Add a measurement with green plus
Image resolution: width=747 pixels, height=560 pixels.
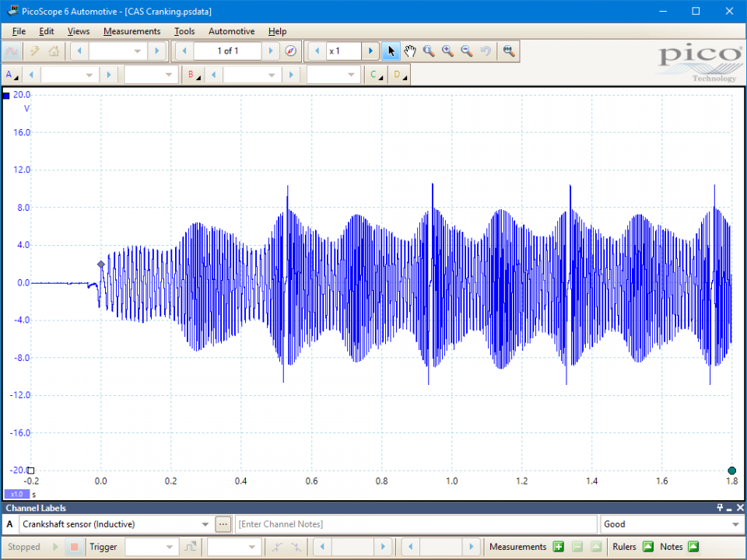[558, 547]
